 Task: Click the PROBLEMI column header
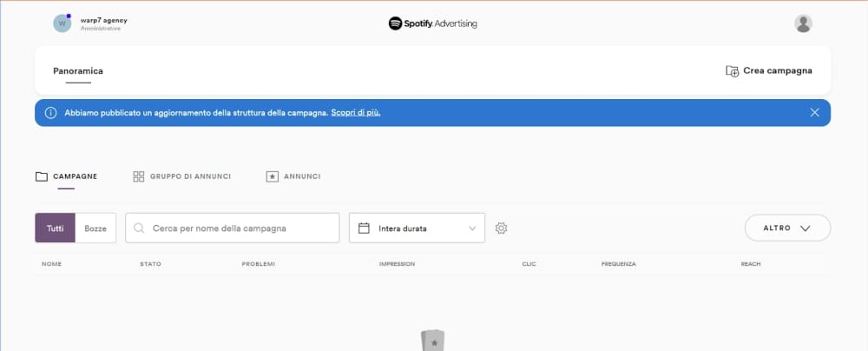pyautogui.click(x=258, y=264)
